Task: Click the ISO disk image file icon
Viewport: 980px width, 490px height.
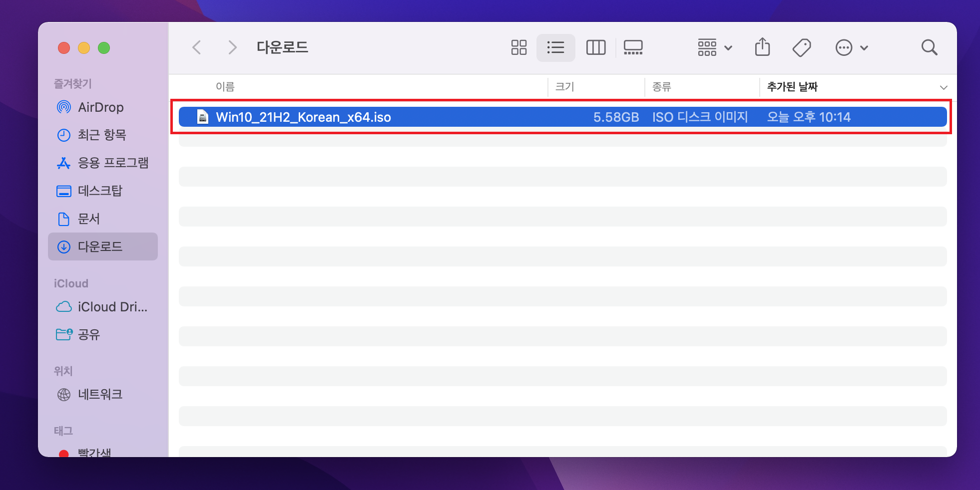Action: coord(203,117)
